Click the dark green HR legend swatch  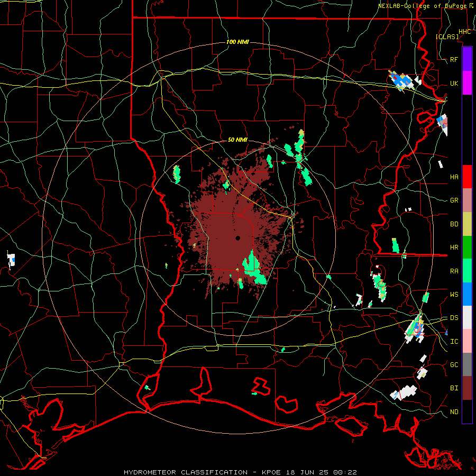click(467, 248)
